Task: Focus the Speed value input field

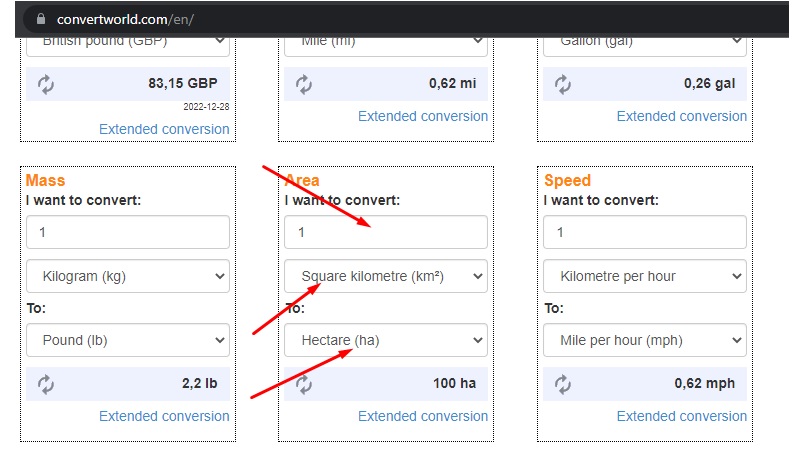Action: pyautogui.click(x=645, y=232)
